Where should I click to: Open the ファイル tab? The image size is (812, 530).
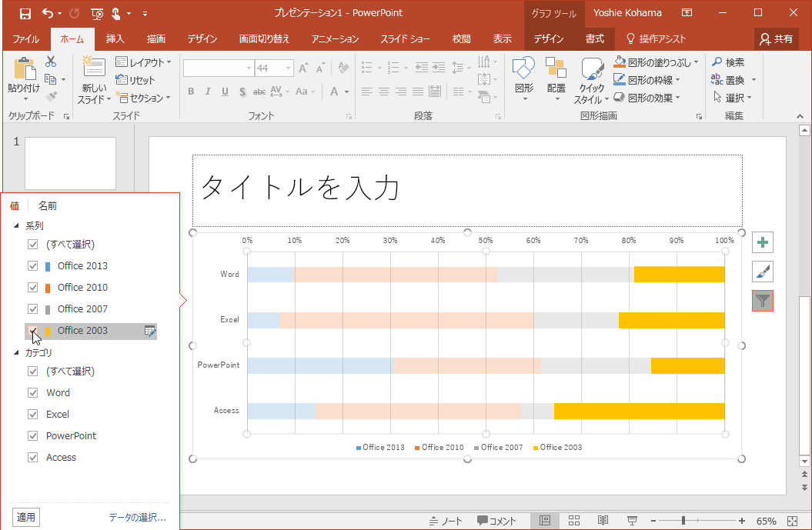25,38
